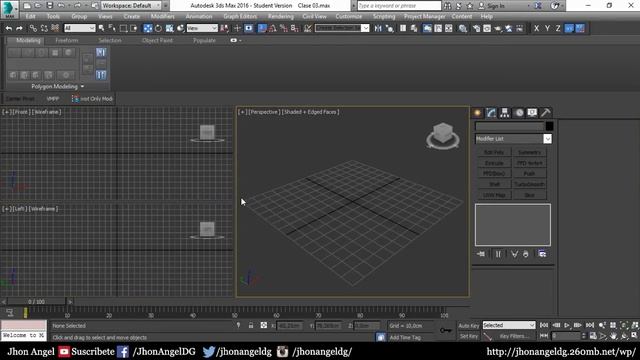The width and height of the screenshot is (640, 360).
Task: Open the Rendering menu
Action: [280, 16]
